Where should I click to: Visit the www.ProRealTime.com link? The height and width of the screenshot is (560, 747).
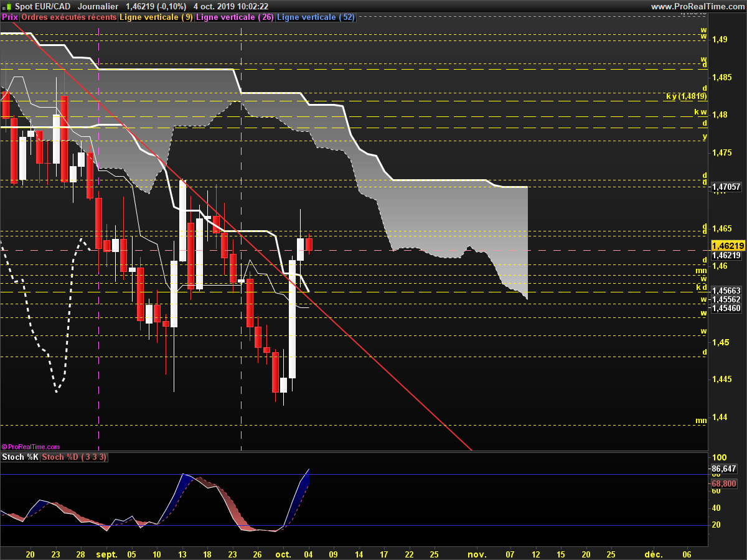[x=697, y=6]
